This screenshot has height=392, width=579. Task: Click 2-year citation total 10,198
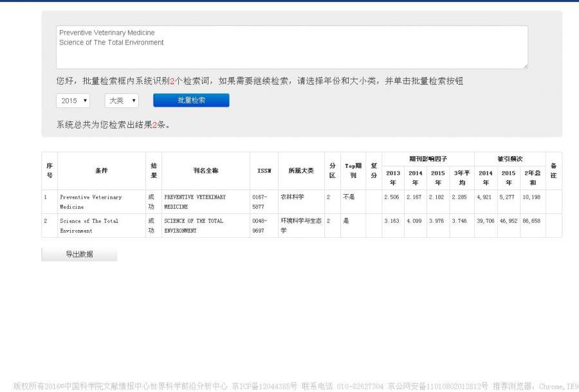click(x=531, y=197)
